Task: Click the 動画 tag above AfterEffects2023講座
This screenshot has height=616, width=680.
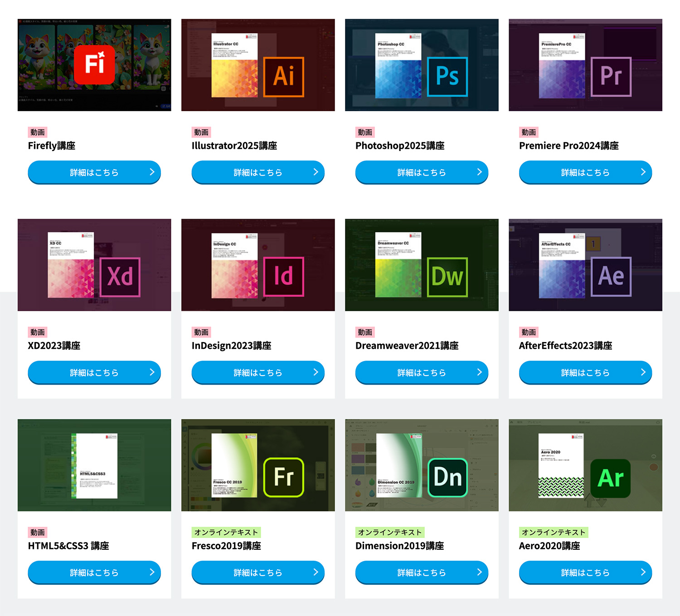Action: 529,332
